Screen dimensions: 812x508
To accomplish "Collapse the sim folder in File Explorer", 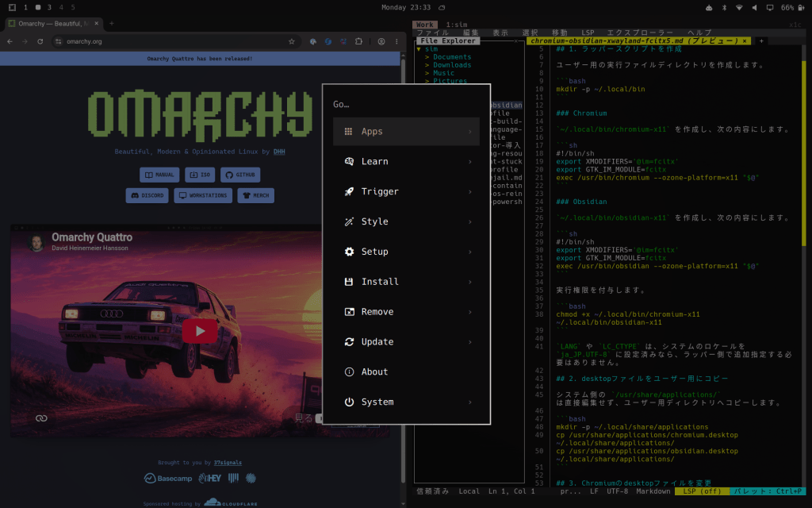I will [419, 49].
